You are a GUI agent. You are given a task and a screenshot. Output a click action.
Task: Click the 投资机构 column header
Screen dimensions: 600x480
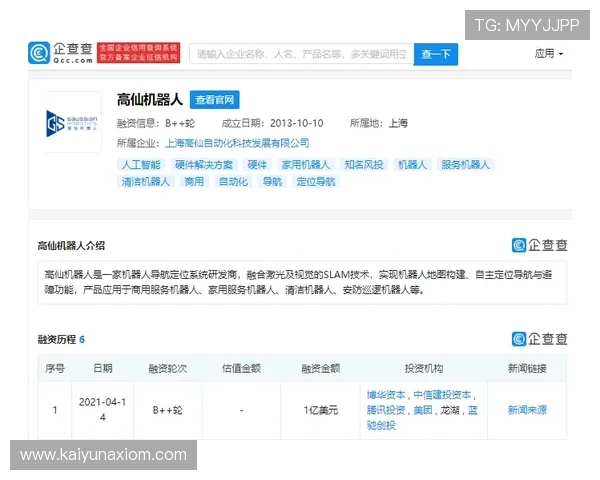(x=424, y=368)
